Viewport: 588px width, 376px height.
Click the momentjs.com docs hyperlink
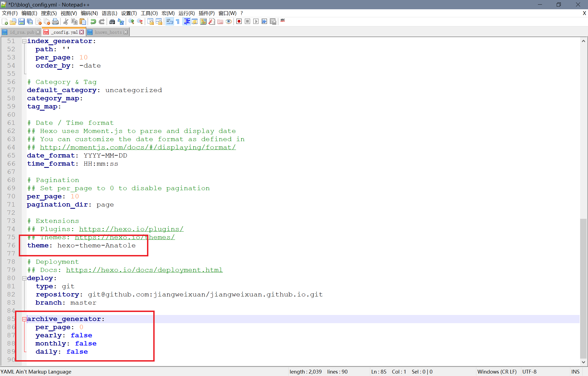tap(138, 147)
